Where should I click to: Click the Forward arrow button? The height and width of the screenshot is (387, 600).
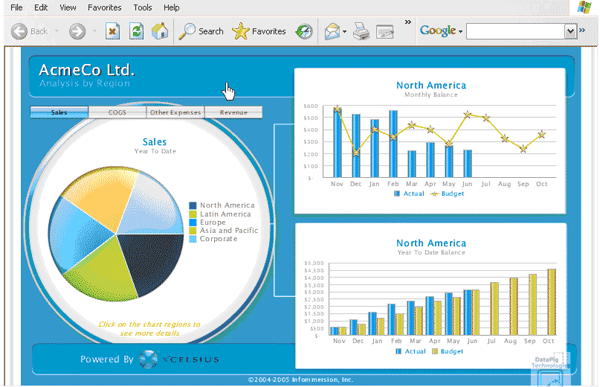77,31
